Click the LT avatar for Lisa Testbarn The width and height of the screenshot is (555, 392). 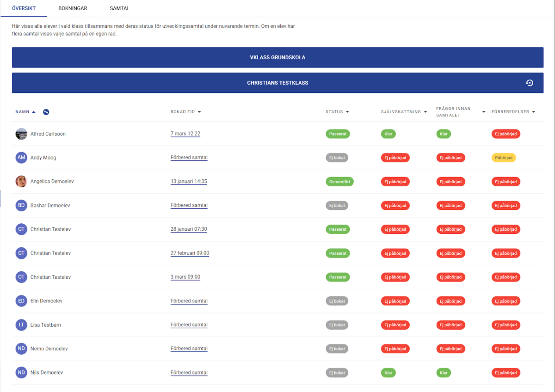pos(21,325)
